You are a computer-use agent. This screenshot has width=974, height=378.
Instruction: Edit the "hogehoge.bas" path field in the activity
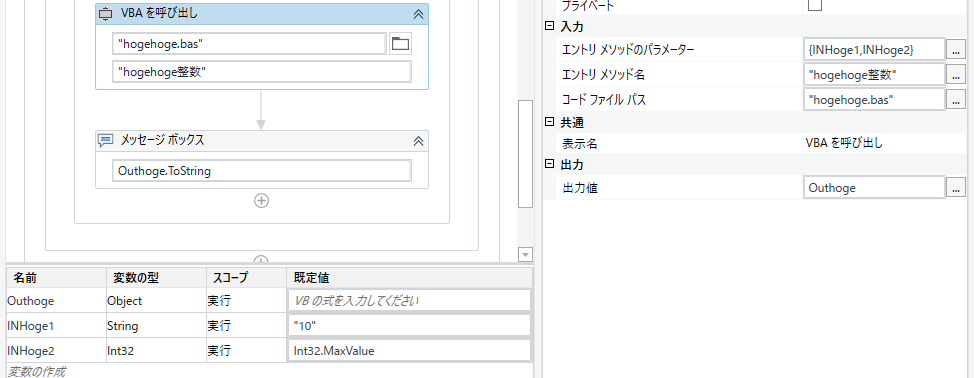tap(249, 44)
